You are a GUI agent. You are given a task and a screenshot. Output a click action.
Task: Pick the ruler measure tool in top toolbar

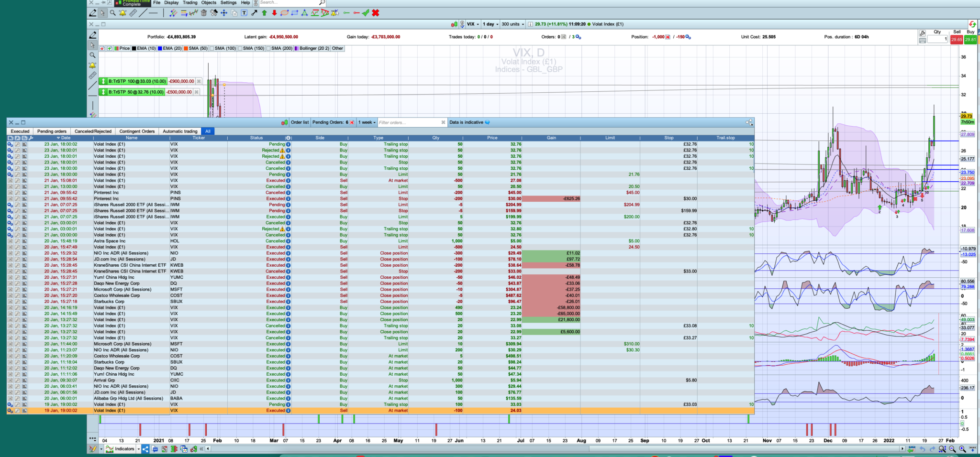click(x=133, y=13)
